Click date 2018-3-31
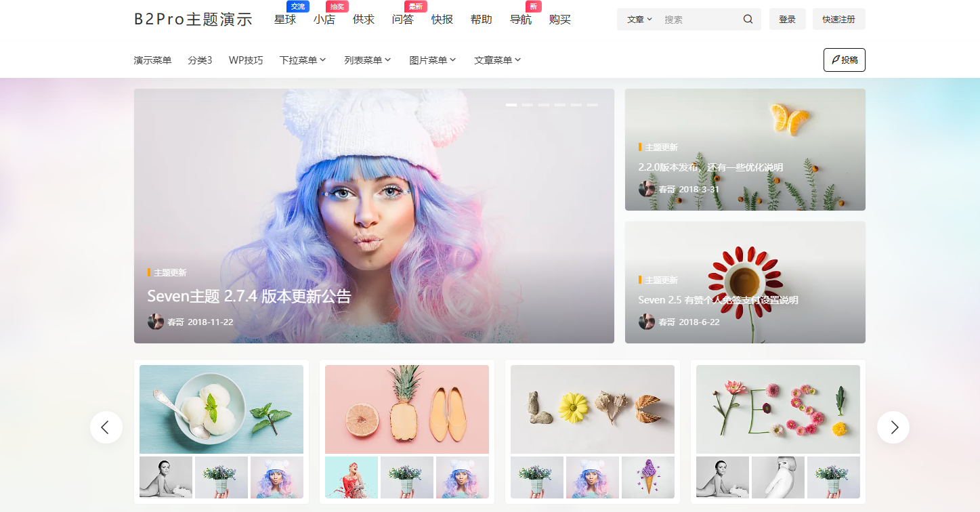 (x=699, y=190)
